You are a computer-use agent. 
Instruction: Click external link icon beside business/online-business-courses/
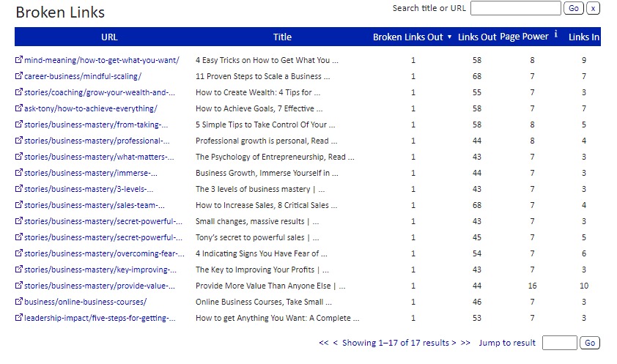coord(19,302)
